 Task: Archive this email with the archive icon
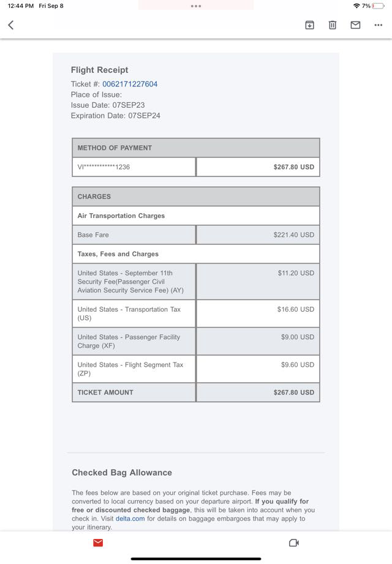coord(309,25)
